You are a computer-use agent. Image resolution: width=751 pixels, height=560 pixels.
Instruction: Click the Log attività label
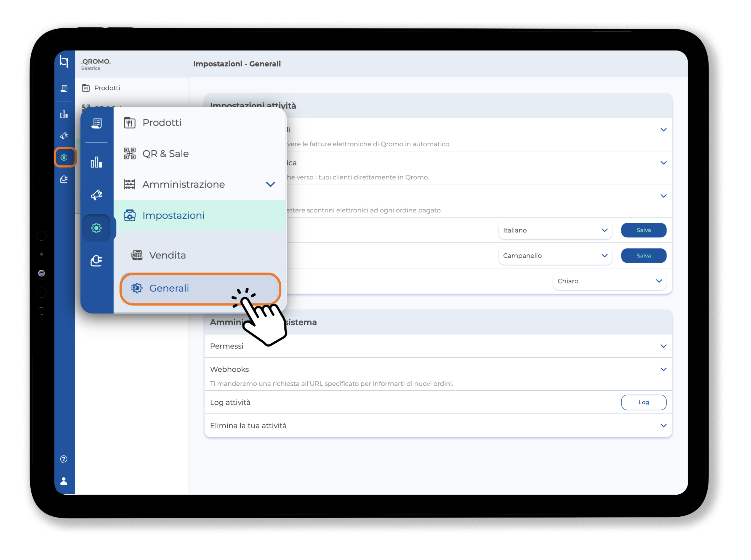tap(230, 402)
